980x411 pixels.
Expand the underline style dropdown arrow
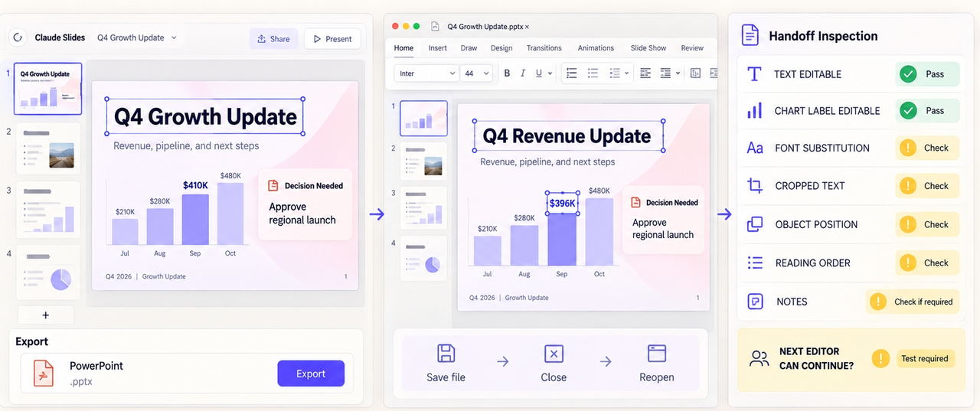(550, 73)
